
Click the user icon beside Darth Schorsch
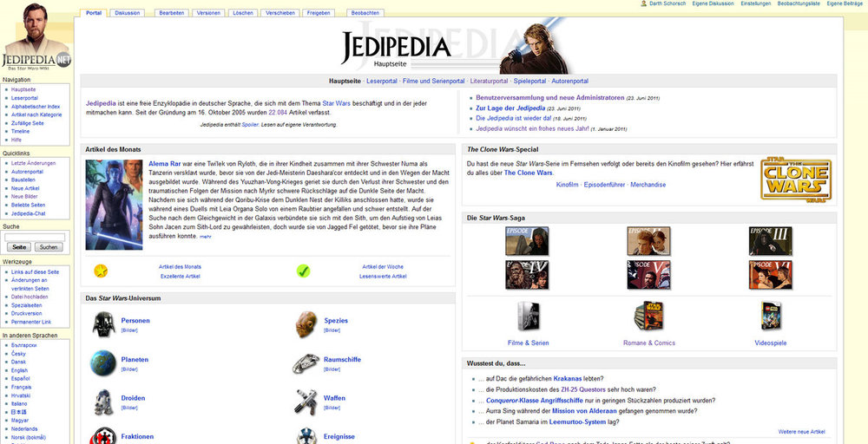(x=644, y=3)
